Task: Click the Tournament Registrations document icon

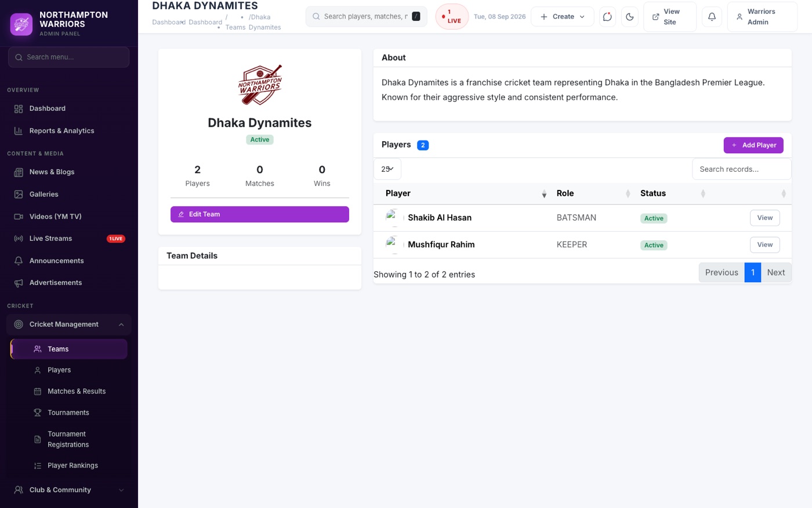Action: pyautogui.click(x=38, y=439)
